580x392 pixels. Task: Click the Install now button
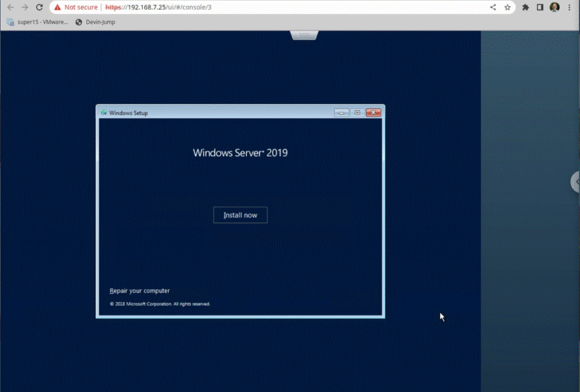(x=240, y=215)
